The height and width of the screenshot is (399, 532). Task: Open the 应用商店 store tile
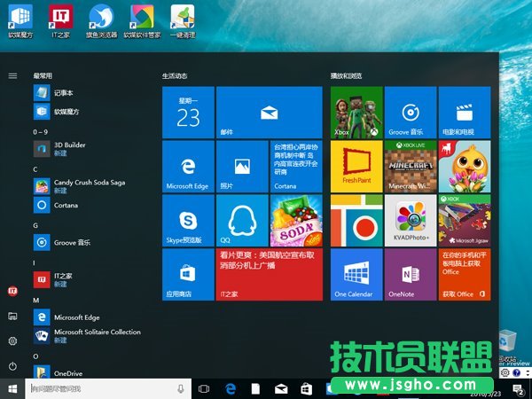(x=188, y=274)
